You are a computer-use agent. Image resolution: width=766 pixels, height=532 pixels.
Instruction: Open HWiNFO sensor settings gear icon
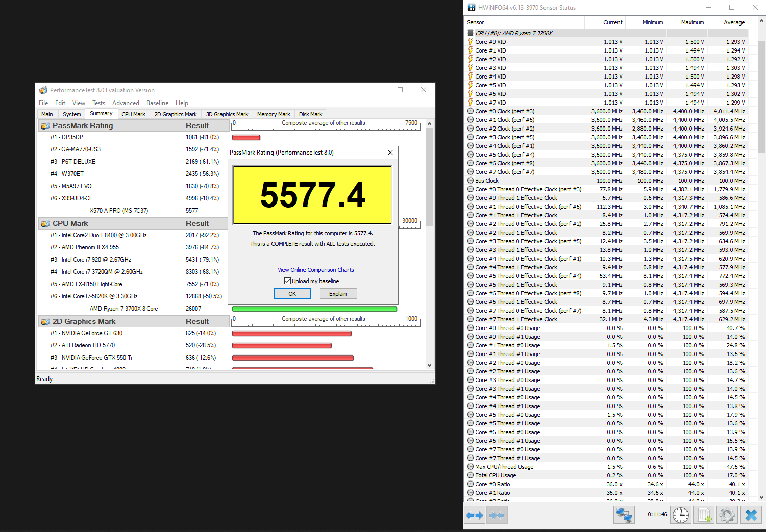[727, 515]
